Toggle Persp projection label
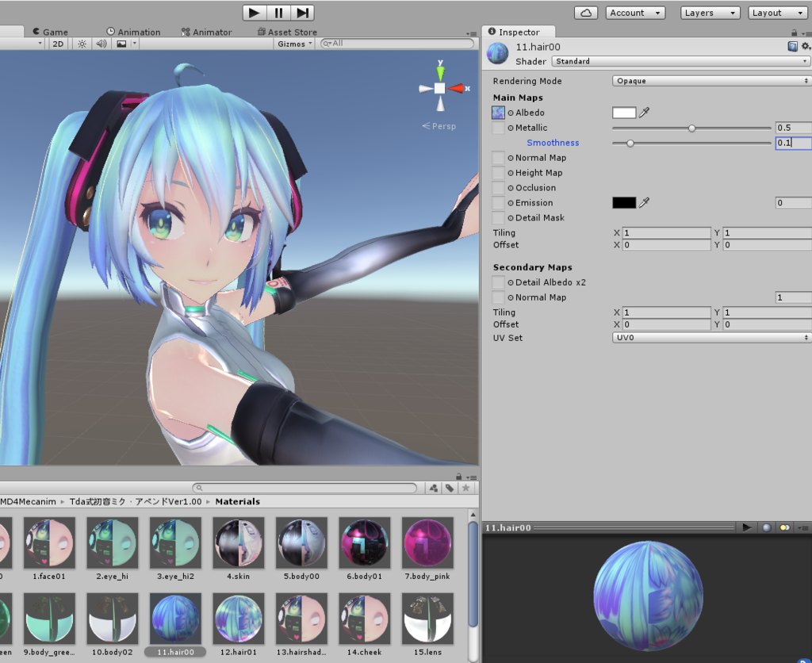 pos(439,126)
